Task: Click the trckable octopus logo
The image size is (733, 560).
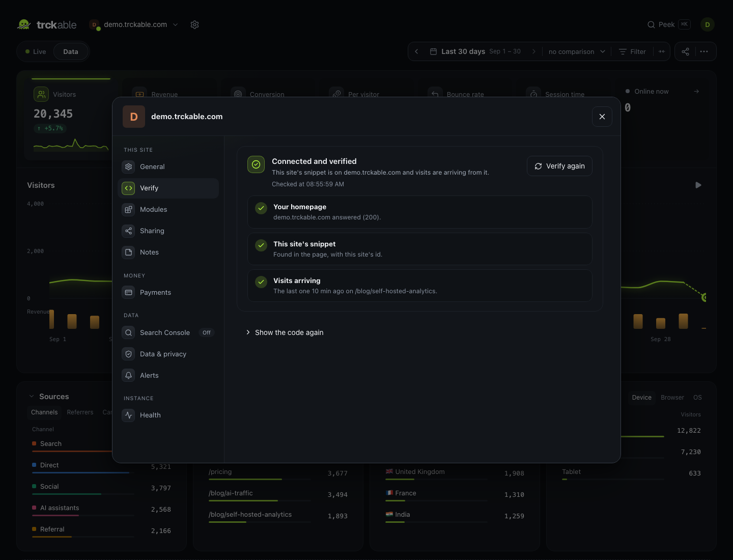Action: tap(24, 24)
